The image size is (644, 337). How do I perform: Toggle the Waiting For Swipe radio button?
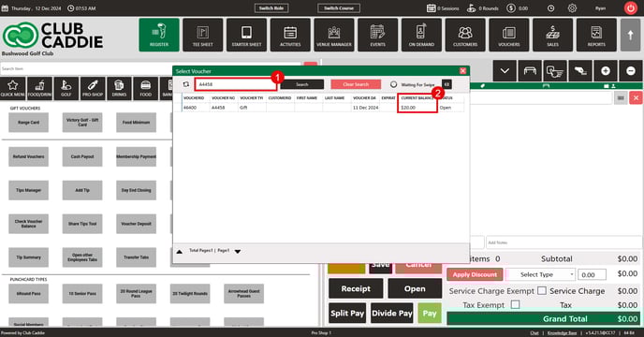pyautogui.click(x=393, y=84)
